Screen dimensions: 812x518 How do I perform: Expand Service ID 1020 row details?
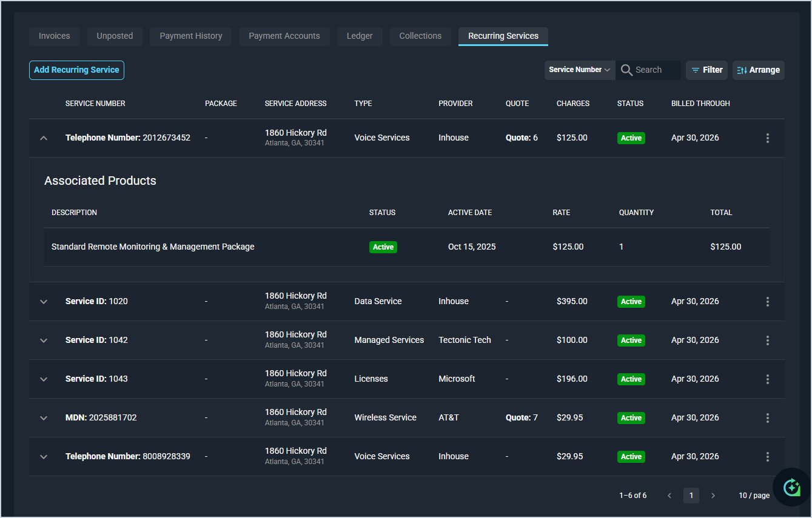click(44, 302)
